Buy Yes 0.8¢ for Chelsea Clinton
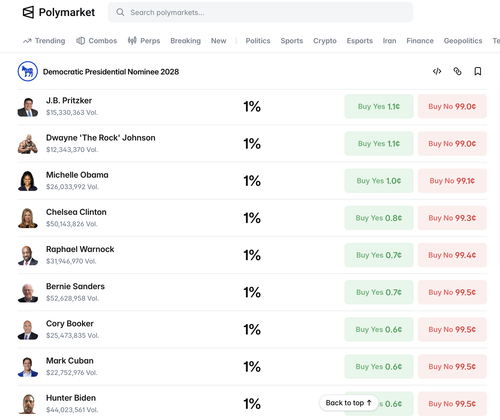500x420 pixels. coord(379,218)
